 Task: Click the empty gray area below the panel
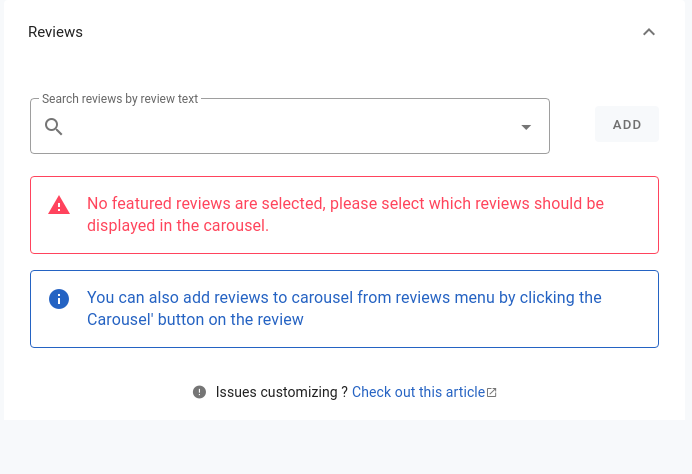click(x=346, y=447)
